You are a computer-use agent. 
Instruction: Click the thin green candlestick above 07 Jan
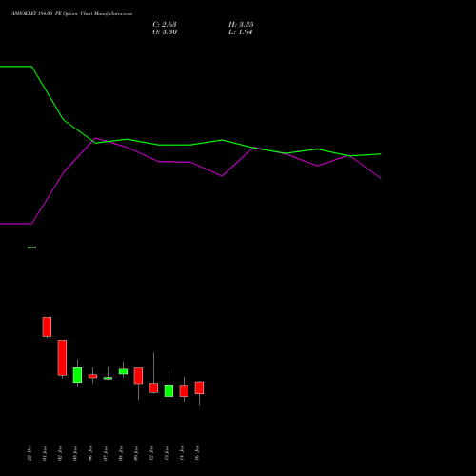coord(108,378)
